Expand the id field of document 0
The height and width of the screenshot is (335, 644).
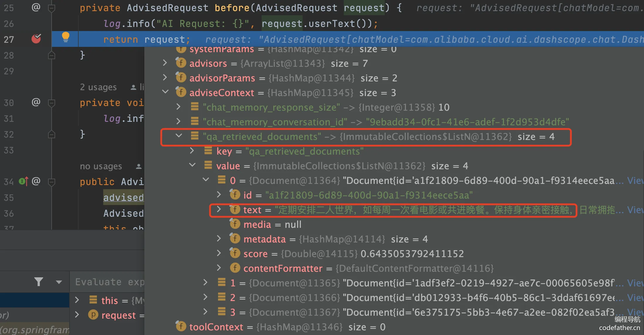pyautogui.click(x=219, y=194)
